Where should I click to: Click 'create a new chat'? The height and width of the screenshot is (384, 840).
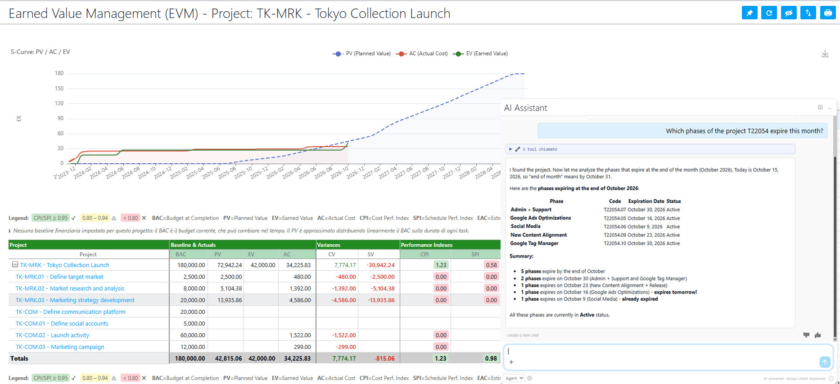point(522,335)
